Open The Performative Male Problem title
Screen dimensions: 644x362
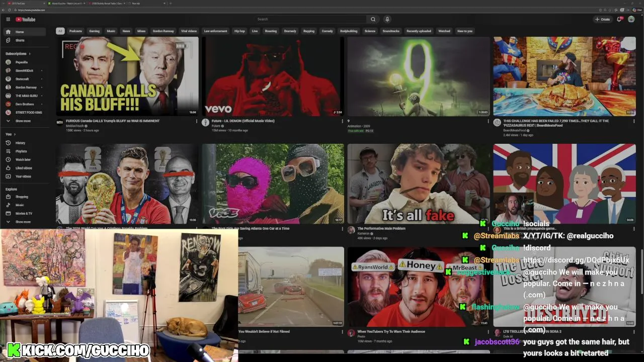click(381, 228)
